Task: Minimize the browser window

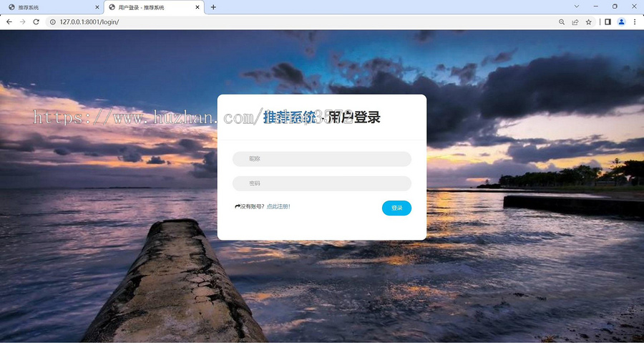Action: click(595, 6)
